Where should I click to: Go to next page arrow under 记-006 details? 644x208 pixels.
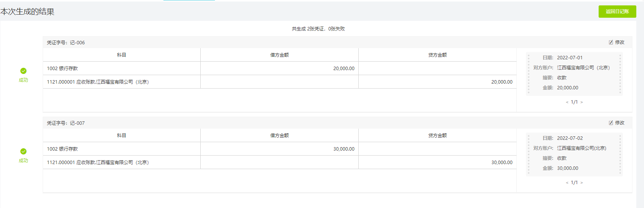pyautogui.click(x=582, y=102)
